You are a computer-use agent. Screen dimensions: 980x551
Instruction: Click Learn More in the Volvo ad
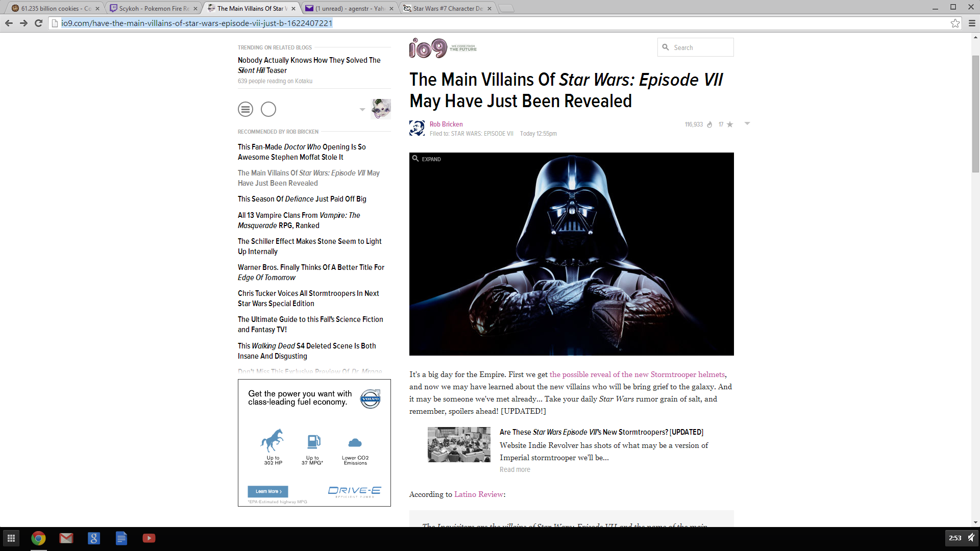coord(268,491)
